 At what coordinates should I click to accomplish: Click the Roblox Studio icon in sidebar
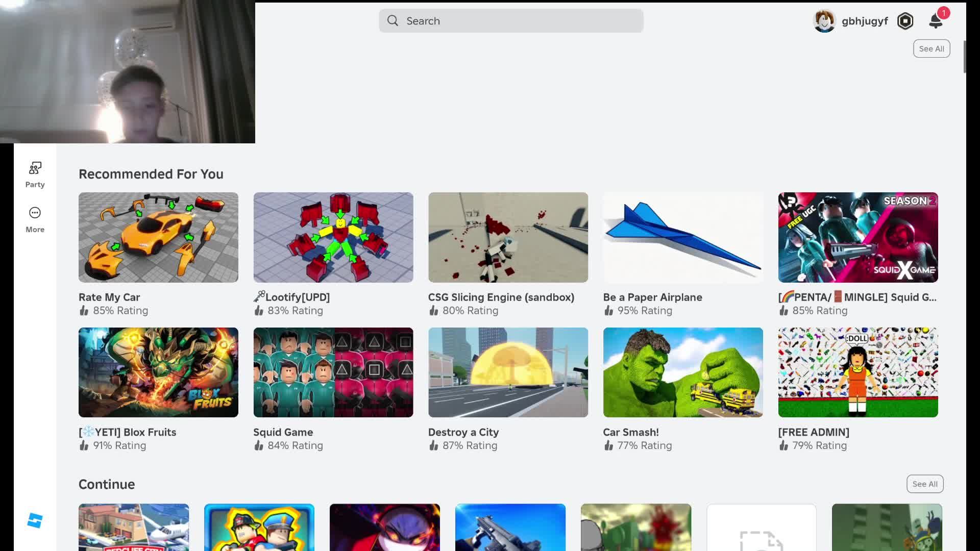point(35,520)
